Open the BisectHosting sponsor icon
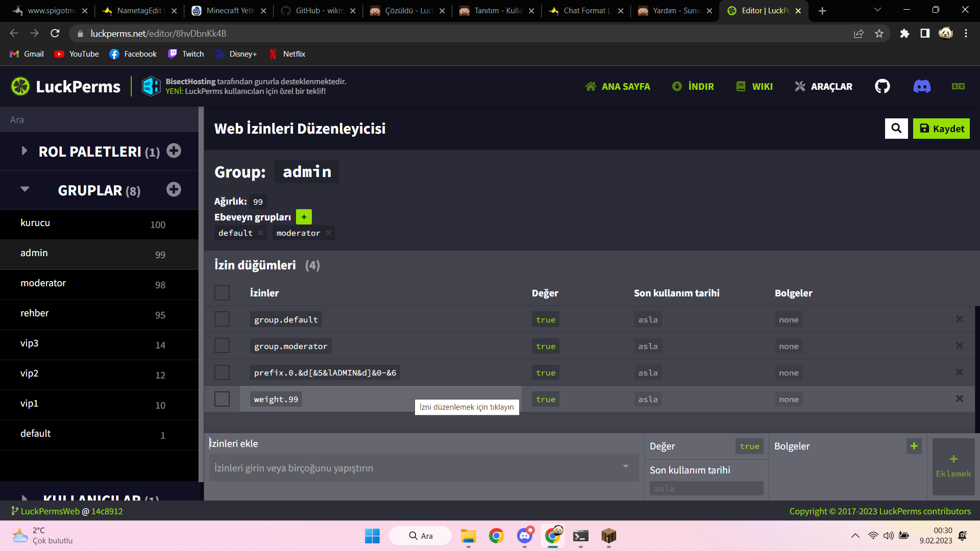This screenshot has width=980, height=551. tap(151, 86)
